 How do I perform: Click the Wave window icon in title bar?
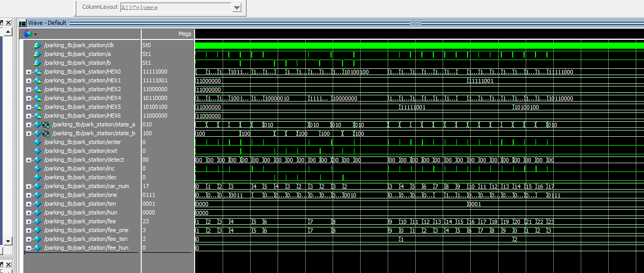click(x=22, y=23)
